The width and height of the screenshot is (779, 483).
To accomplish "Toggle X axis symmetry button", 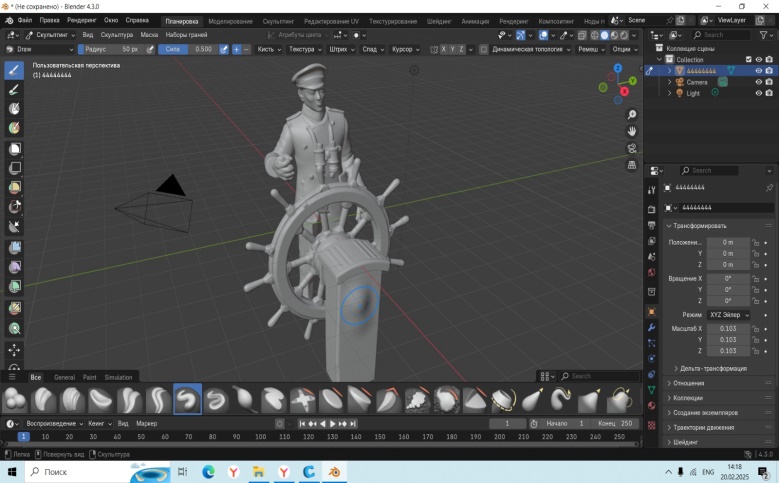I will pos(443,49).
